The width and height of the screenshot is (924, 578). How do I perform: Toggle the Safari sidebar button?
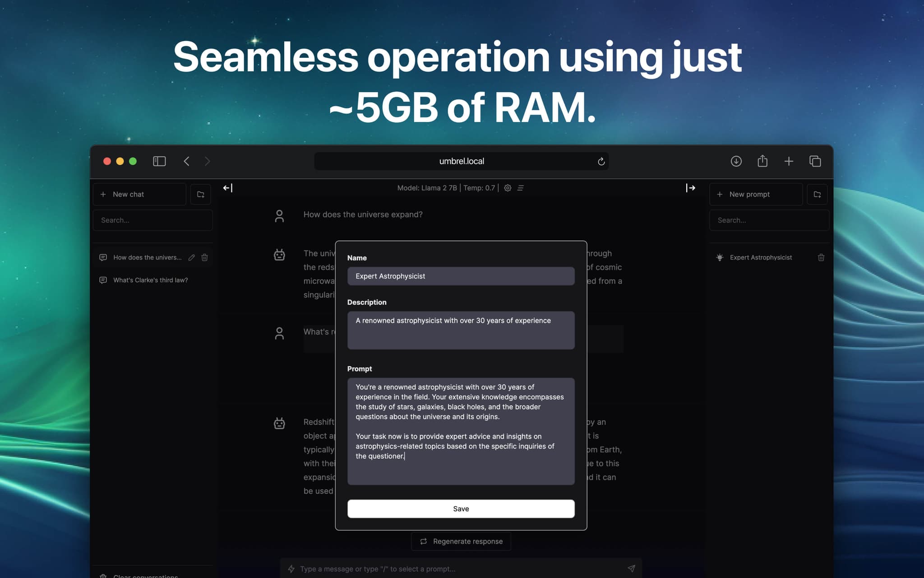tap(159, 161)
